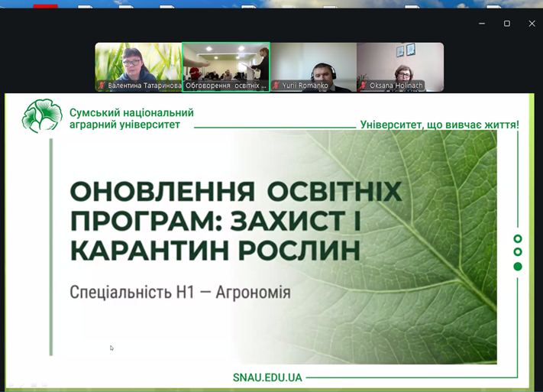Click the university ginkgo leaf logo

pyautogui.click(x=41, y=116)
